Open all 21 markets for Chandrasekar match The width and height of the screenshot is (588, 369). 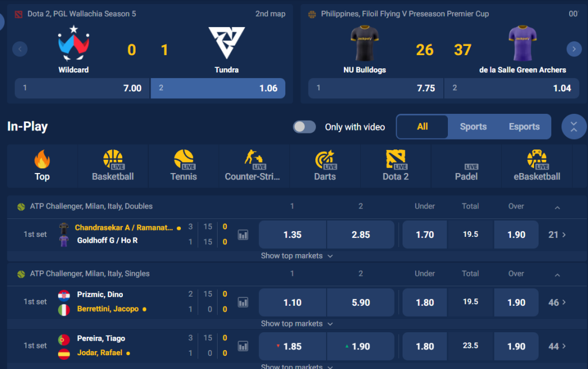pos(555,235)
